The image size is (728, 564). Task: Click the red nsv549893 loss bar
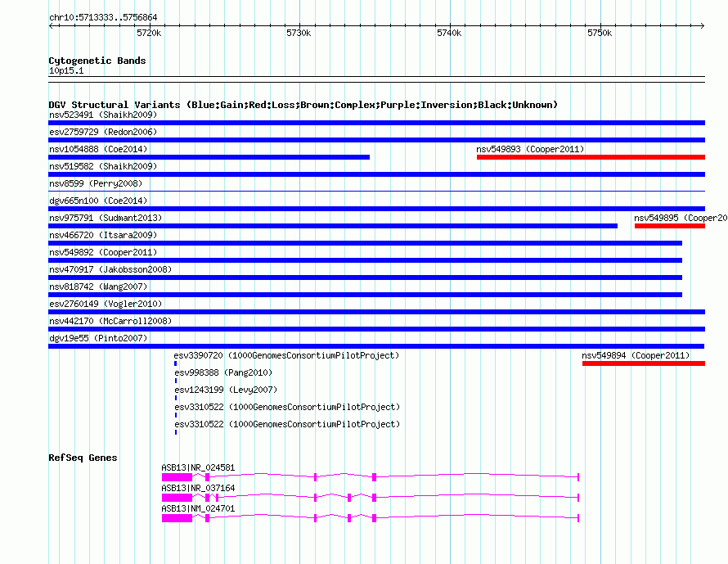pos(591,157)
